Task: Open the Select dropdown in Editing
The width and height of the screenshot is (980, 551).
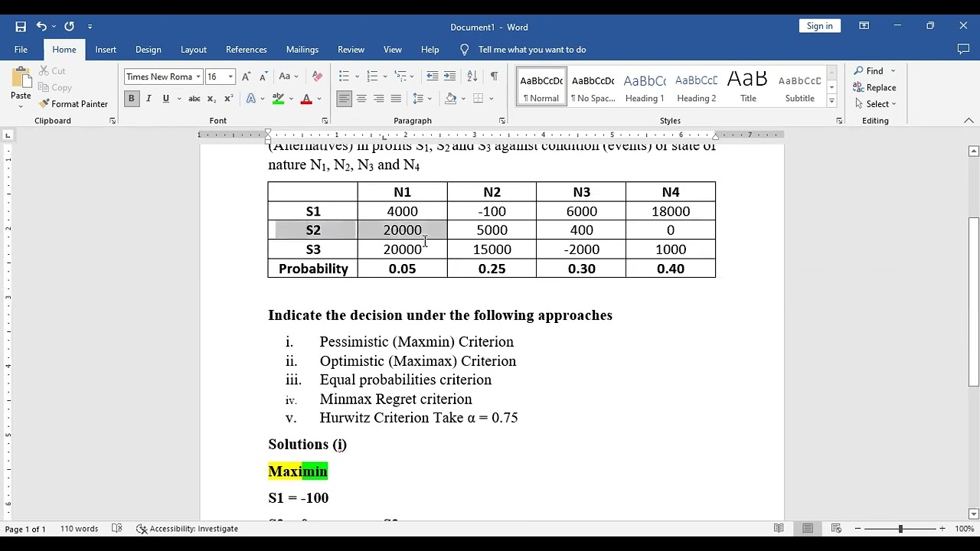Action: tap(875, 104)
